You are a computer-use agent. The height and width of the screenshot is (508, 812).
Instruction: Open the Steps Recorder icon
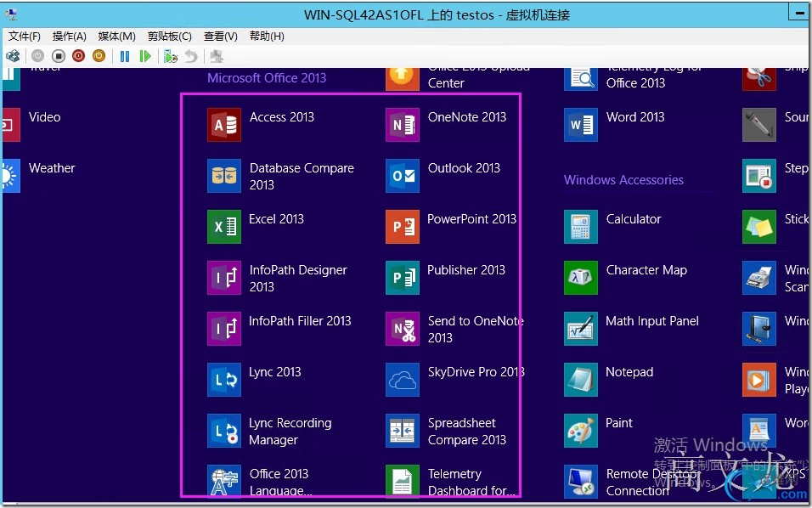759,176
